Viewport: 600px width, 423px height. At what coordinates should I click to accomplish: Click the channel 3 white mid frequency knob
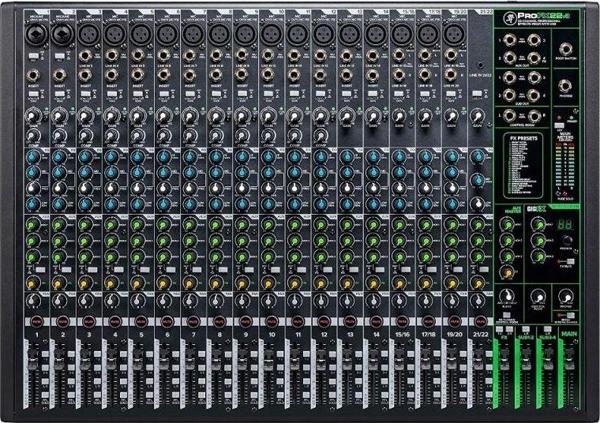pyautogui.click(x=86, y=188)
